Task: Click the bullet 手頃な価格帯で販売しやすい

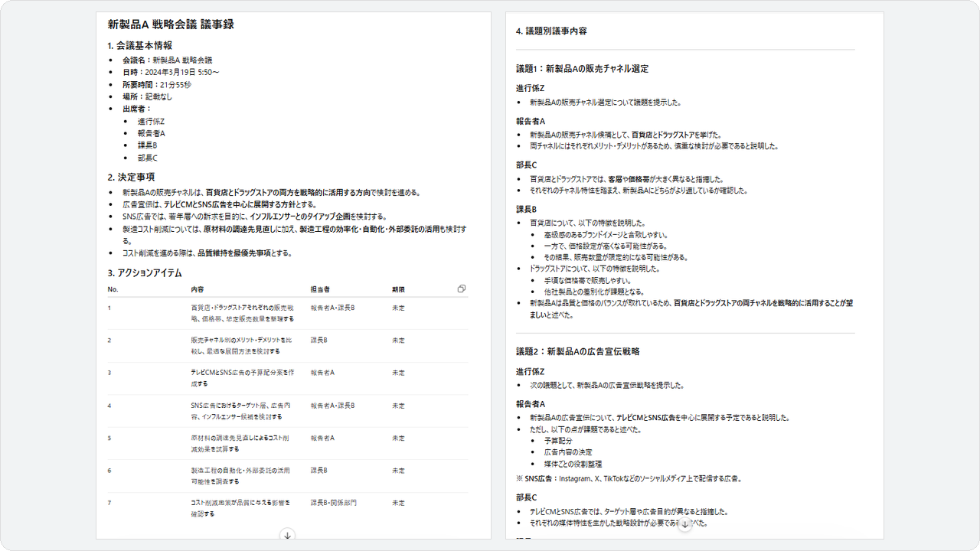Action: coord(589,281)
